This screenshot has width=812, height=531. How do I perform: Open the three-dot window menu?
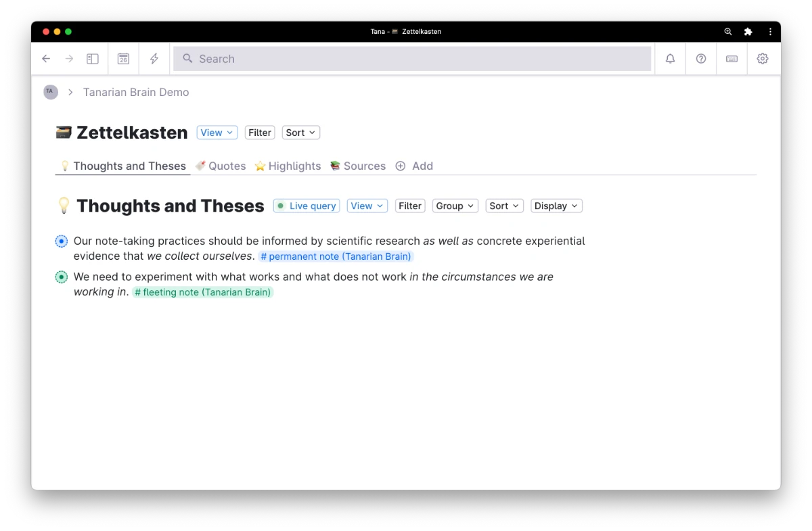[770, 32]
